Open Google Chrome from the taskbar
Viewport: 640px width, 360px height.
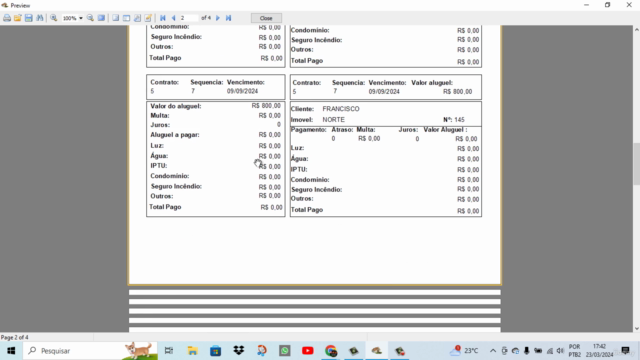(331, 351)
